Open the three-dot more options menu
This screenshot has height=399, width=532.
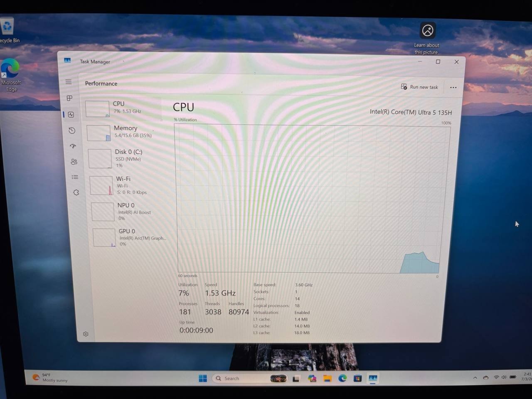[453, 88]
